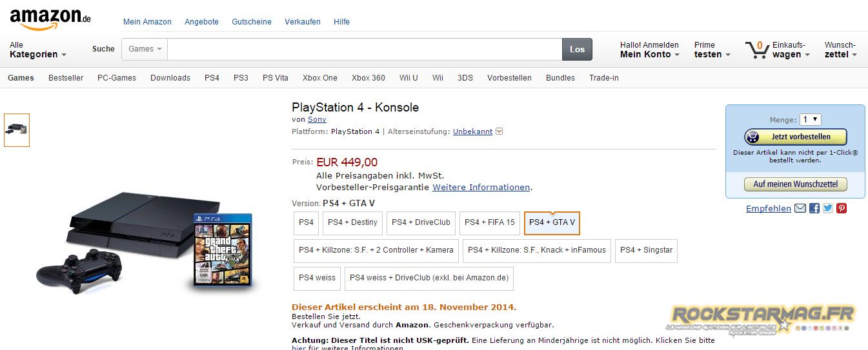Viewport: 868px width, 350px height.
Task: Expand the Alterseinstufung info arrow icon
Action: (499, 131)
